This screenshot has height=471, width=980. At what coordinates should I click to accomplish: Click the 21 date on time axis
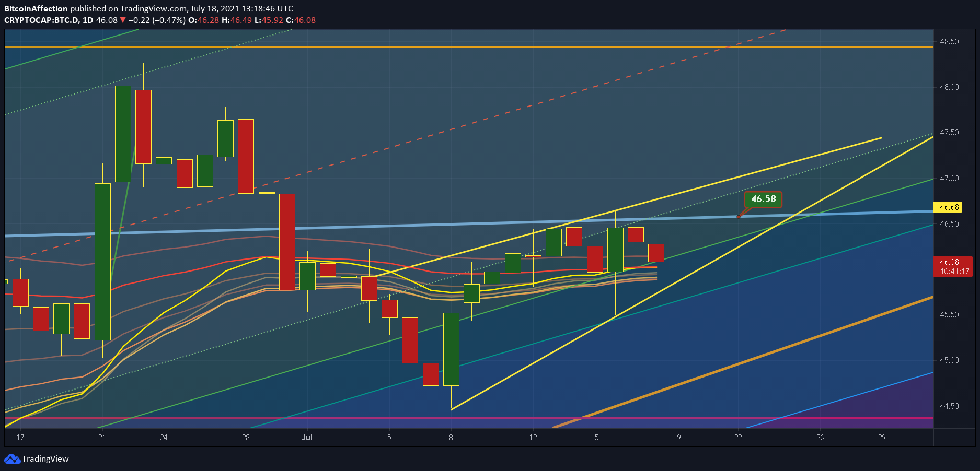pyautogui.click(x=102, y=438)
